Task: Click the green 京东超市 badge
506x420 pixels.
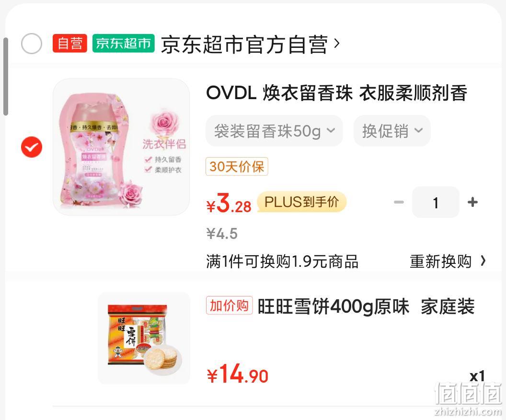Action: point(123,43)
